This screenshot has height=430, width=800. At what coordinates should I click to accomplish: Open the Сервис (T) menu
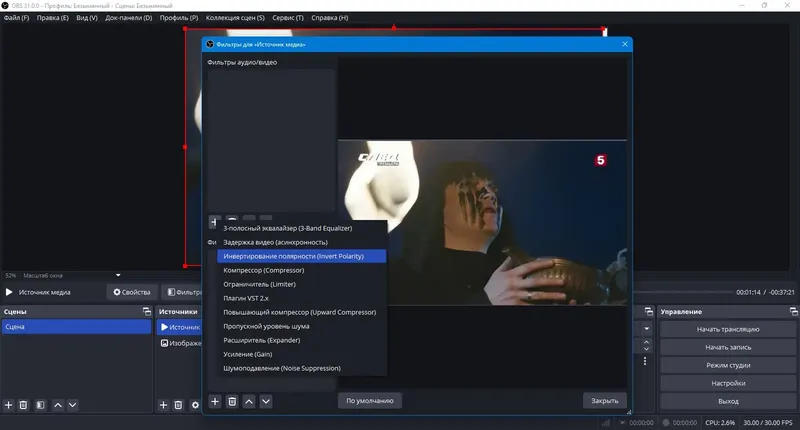pyautogui.click(x=288, y=18)
